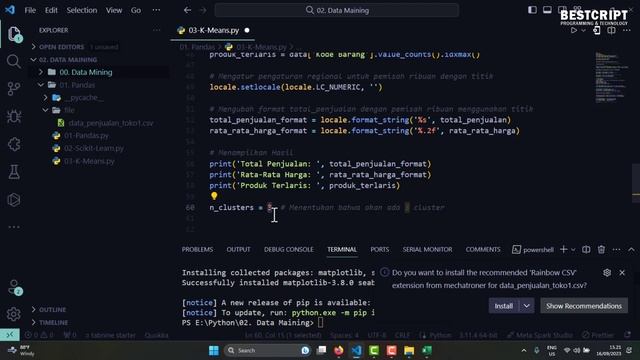Click Install for Rainbow CSV extension
The height and width of the screenshot is (360, 640).
[504, 306]
